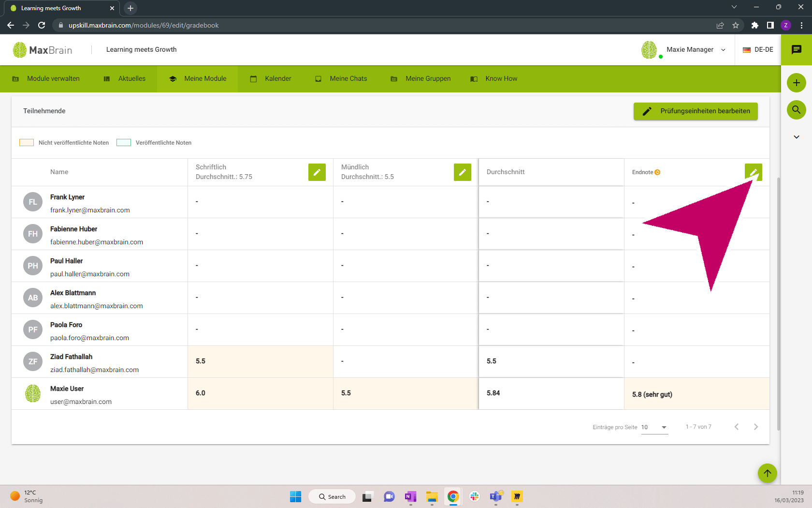
Task: Click the Nicht veröffentlichte Noten swatch
Action: tap(27, 143)
